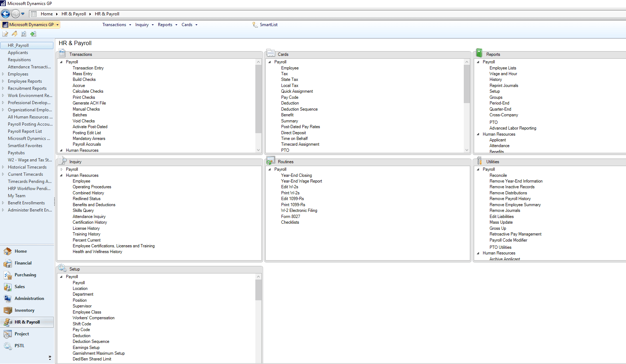Open the Cards menu
This screenshot has width=626, height=364.
click(x=189, y=25)
